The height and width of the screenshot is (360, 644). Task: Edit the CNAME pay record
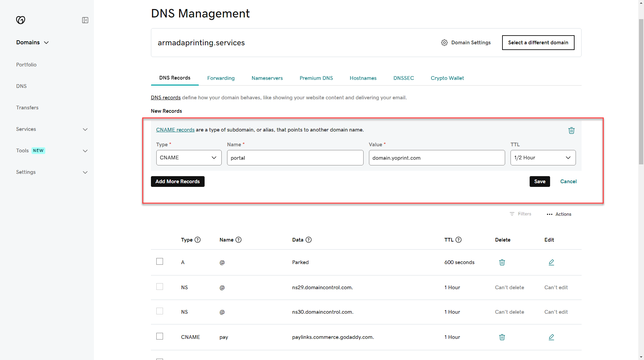coord(551,337)
